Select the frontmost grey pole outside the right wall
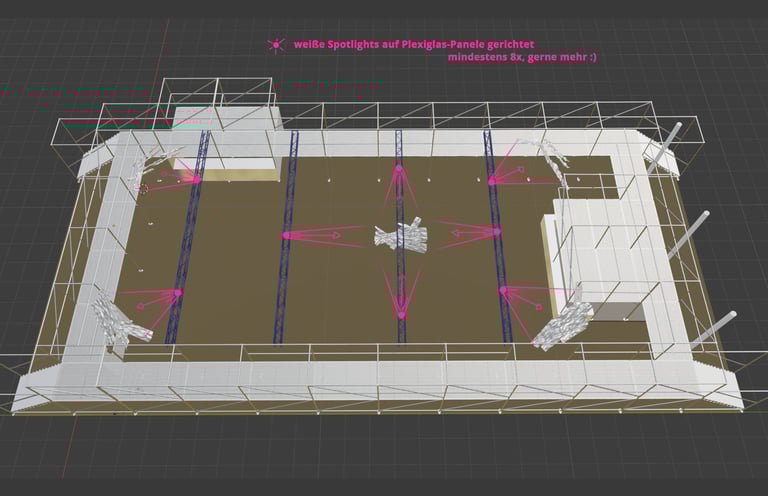The height and width of the screenshot is (496, 768). 713,331
